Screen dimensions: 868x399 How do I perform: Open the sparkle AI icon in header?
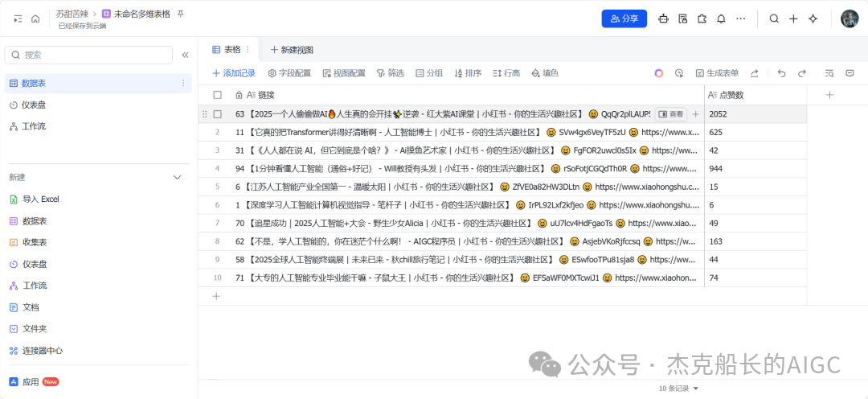coord(813,19)
